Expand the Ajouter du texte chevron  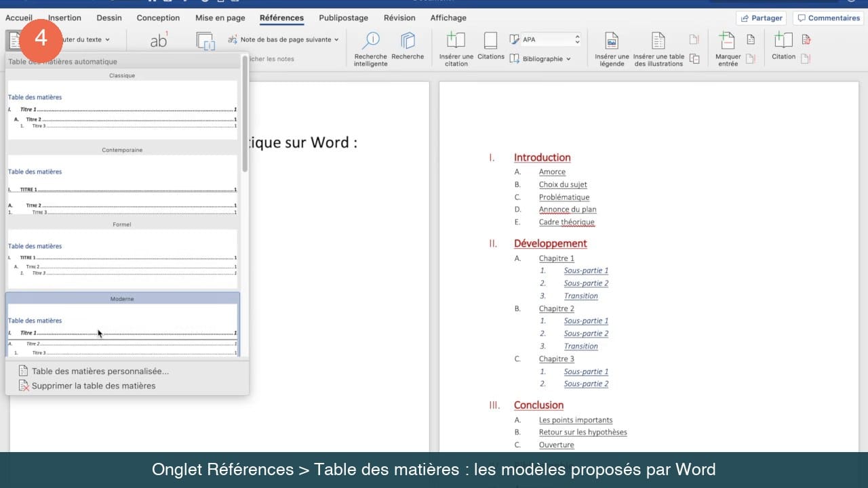pyautogui.click(x=107, y=39)
